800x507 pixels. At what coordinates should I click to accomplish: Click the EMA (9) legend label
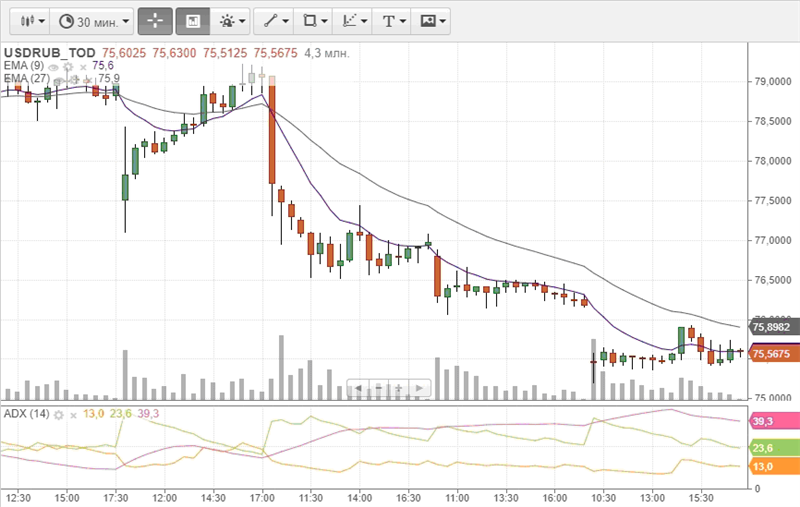[x=23, y=66]
